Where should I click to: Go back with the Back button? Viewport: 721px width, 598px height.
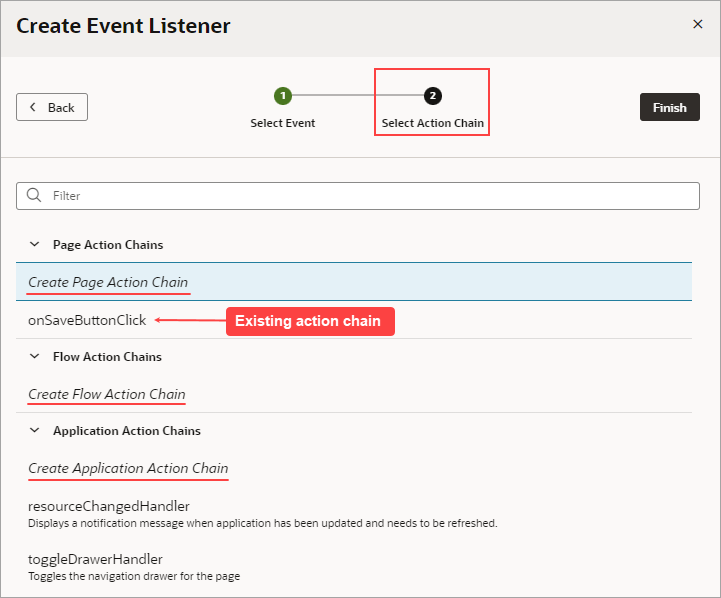[x=52, y=107]
